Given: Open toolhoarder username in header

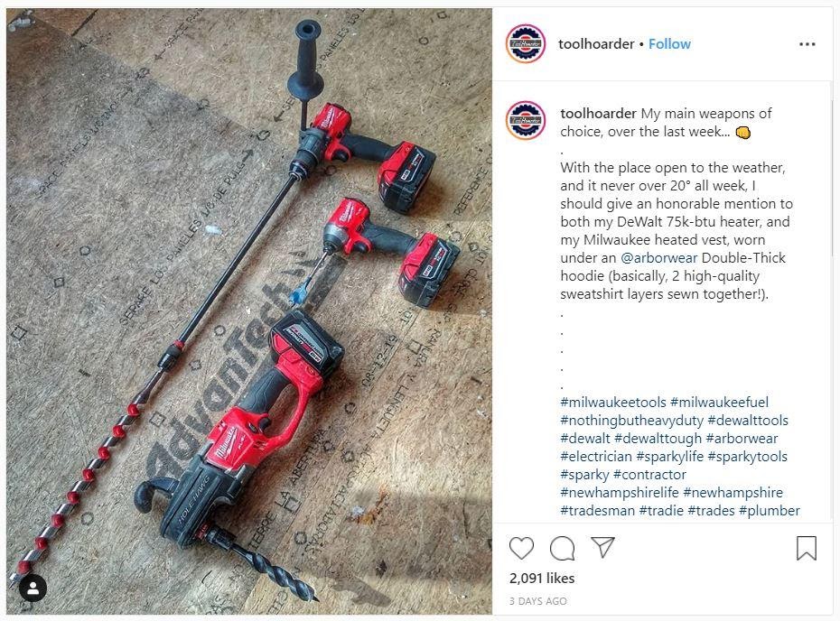Looking at the screenshot, I should pyautogui.click(x=596, y=44).
